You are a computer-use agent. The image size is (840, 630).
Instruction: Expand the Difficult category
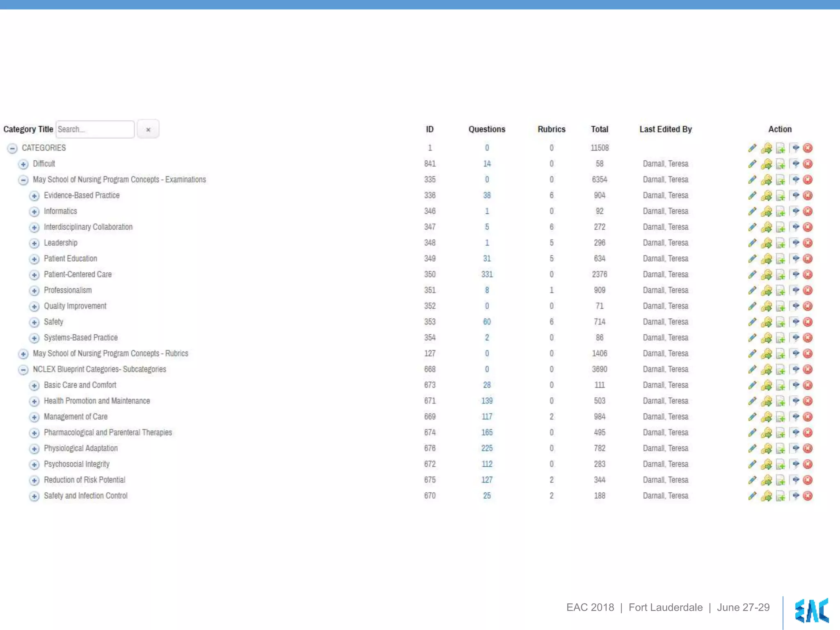coord(23,164)
